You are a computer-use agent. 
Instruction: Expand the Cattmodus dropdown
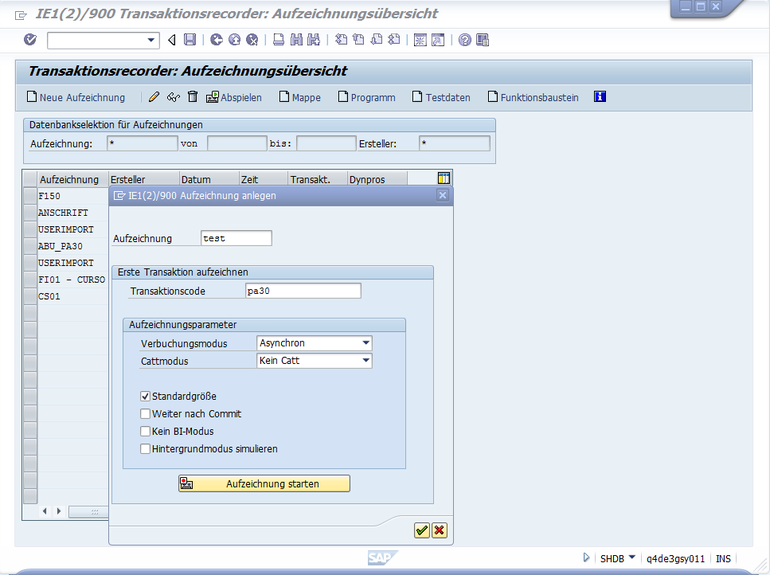(366, 361)
